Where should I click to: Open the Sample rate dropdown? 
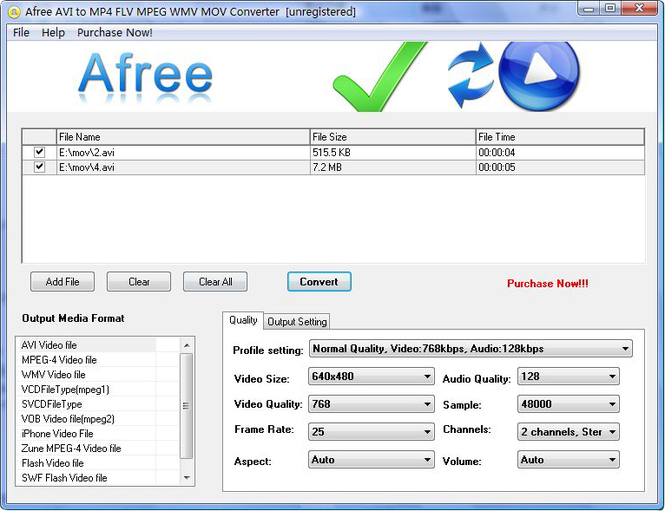[x=568, y=404]
